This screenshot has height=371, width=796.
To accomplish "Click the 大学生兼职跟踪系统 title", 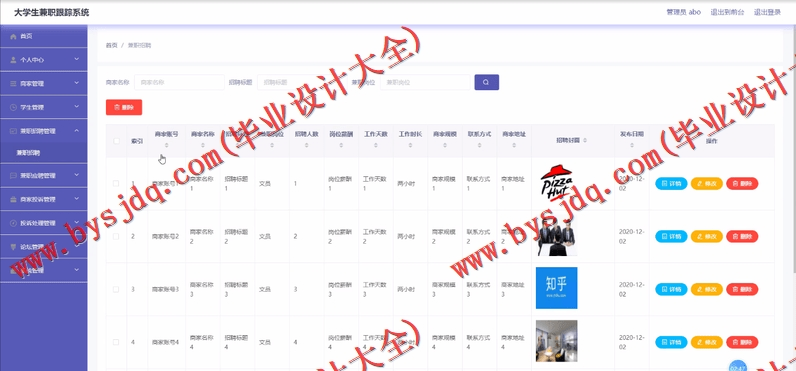I will pyautogui.click(x=51, y=12).
